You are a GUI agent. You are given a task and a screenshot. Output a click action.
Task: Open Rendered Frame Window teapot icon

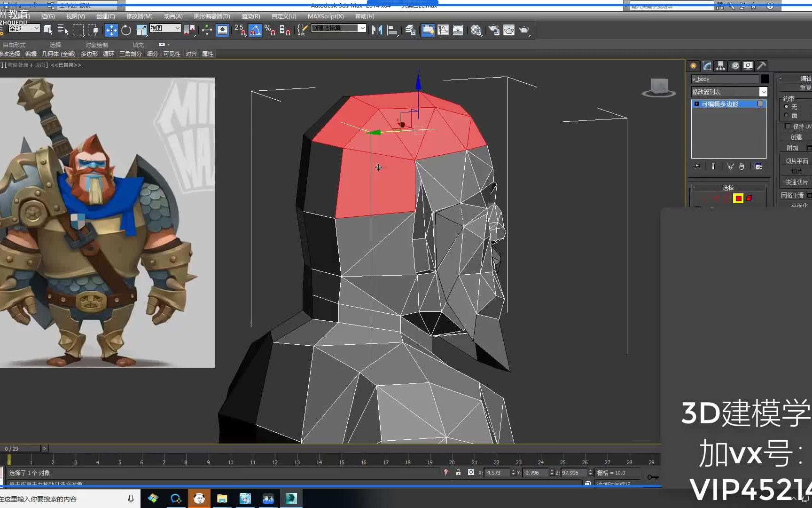pos(509,30)
